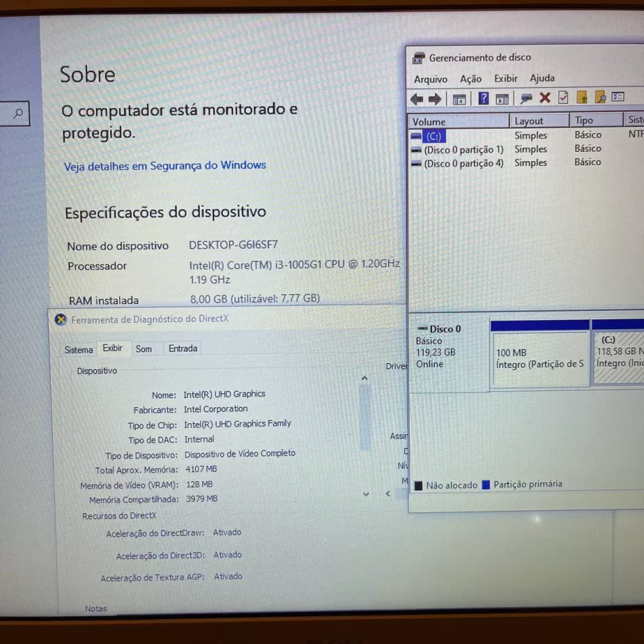Sort by the Layout column header
This screenshot has width=644, height=644.
click(x=529, y=121)
